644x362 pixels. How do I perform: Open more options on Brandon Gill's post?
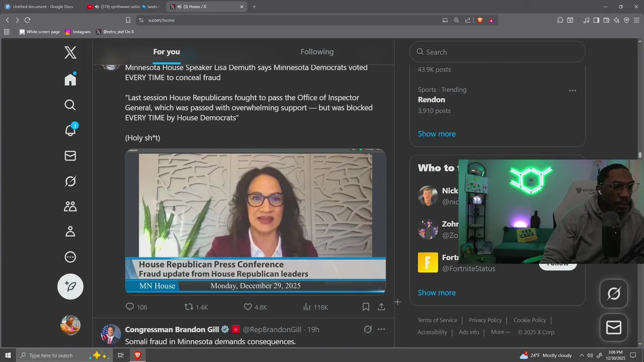coord(381,329)
